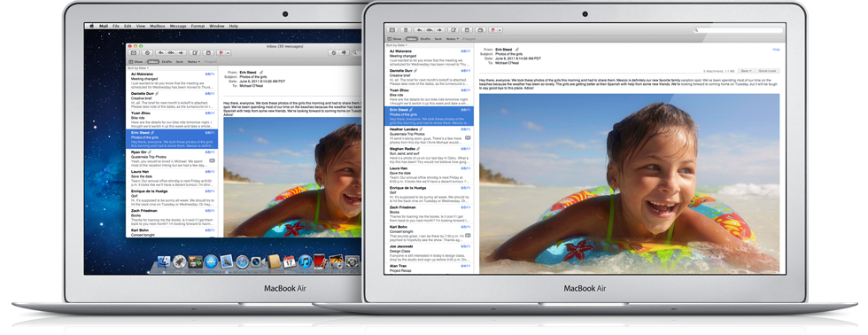Click the Reply arrow in fullscreen Mail toolbar
The image size is (868, 335).
tap(419, 30)
